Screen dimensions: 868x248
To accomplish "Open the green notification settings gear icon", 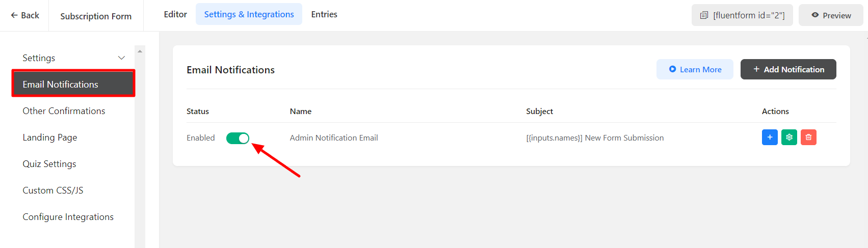I will tap(789, 137).
